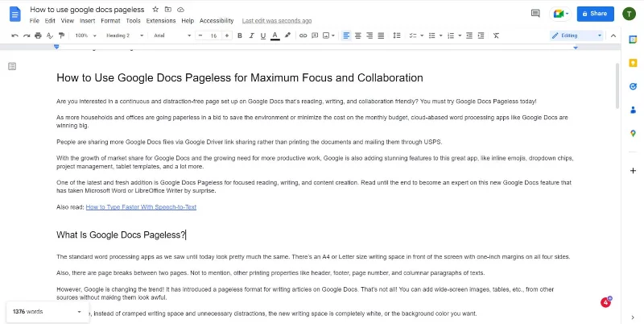The height and width of the screenshot is (324, 644).
Task: Increase font size with plus button
Action: click(227, 35)
